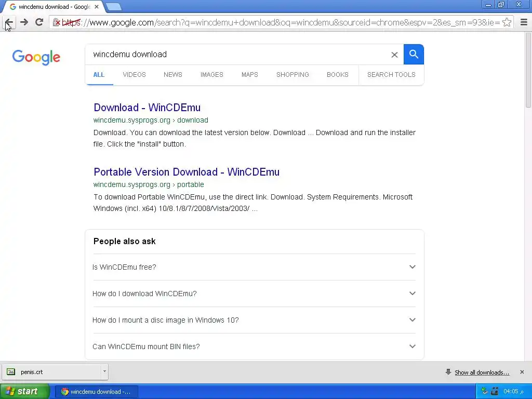Switch to MAPS tab
This screenshot has width=532, height=399.
coord(250,75)
